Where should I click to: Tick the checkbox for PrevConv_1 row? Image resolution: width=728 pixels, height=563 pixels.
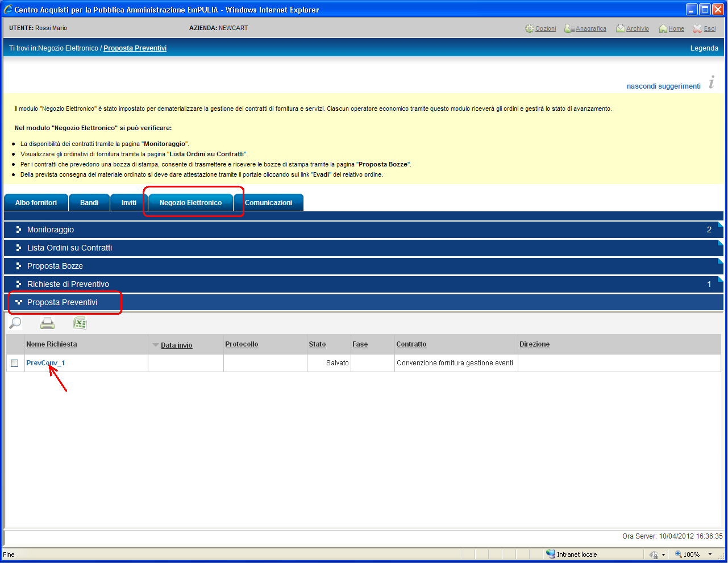[x=15, y=363]
